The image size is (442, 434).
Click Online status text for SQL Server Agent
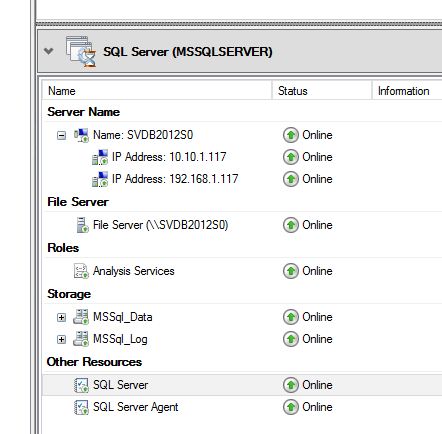317,407
